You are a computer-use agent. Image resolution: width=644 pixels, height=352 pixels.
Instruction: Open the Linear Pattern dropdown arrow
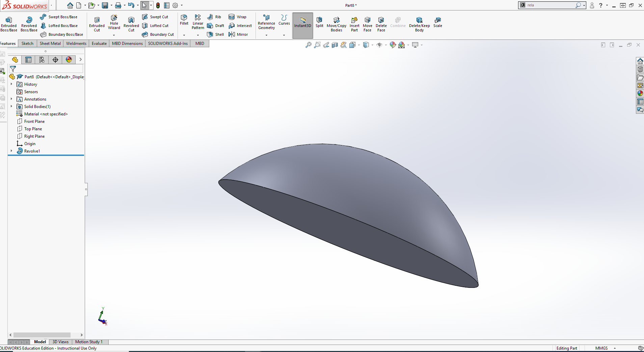tap(198, 35)
